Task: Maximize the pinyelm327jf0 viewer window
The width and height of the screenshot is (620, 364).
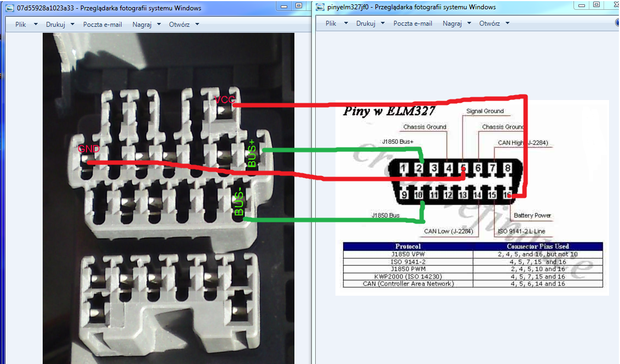Action: point(596,5)
